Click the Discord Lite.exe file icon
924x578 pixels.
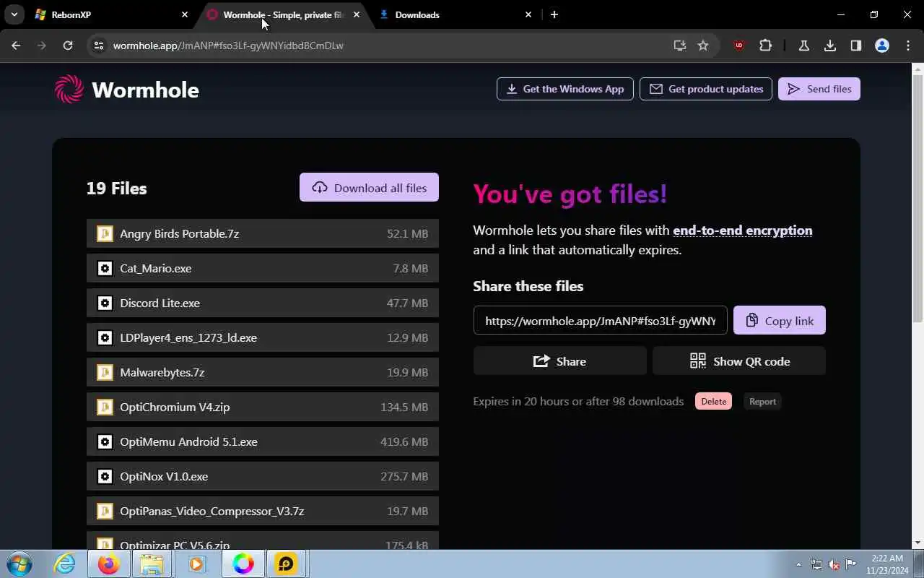click(x=105, y=303)
